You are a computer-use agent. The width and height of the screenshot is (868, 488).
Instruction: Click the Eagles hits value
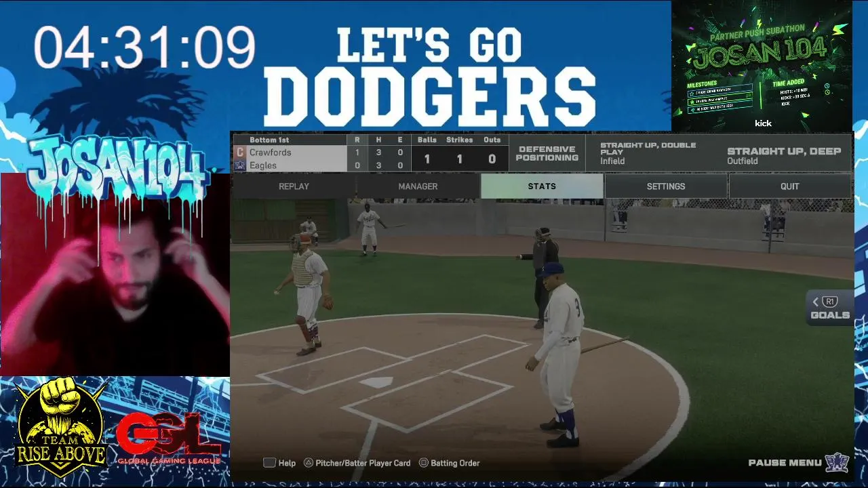pos(378,165)
